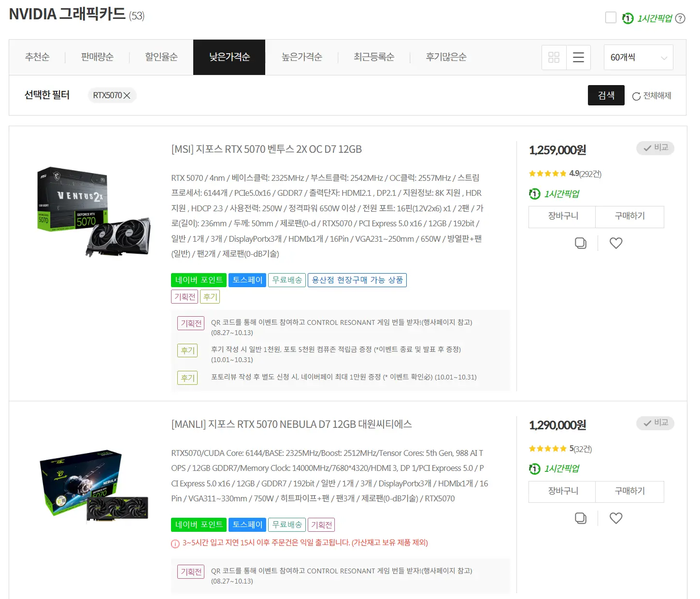
Task: Click 토스페이 badge on MANLI Nebula
Action: (x=247, y=525)
